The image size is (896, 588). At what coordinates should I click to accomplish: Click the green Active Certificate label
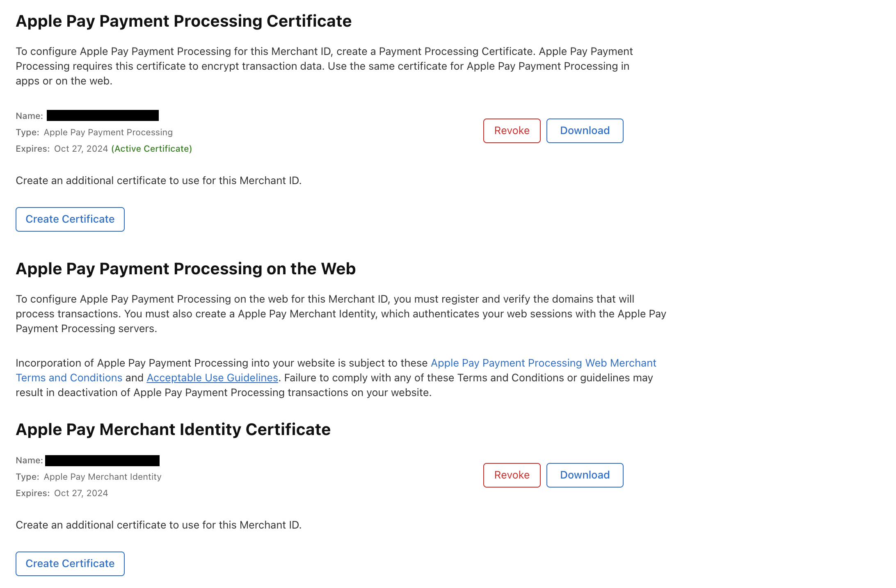[151, 149]
